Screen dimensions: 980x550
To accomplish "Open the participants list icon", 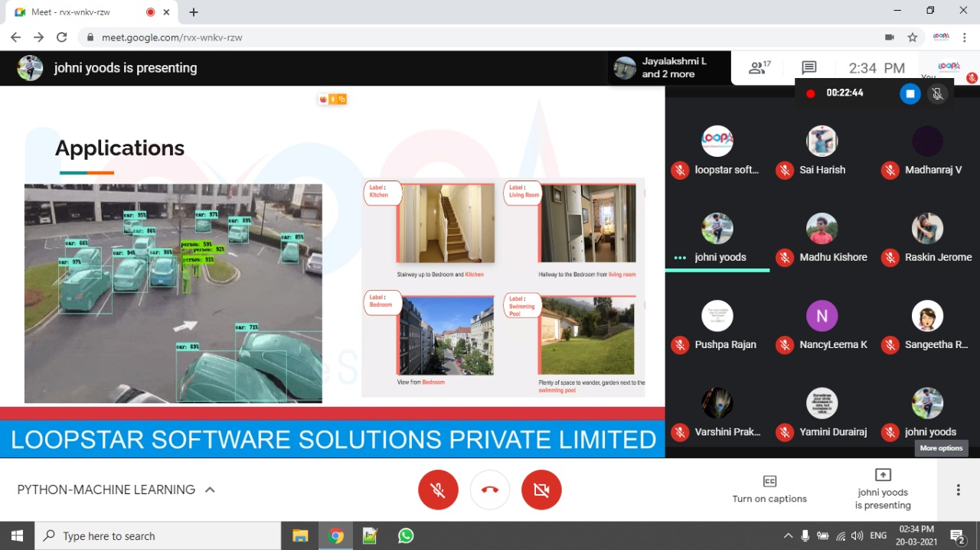I will point(759,68).
